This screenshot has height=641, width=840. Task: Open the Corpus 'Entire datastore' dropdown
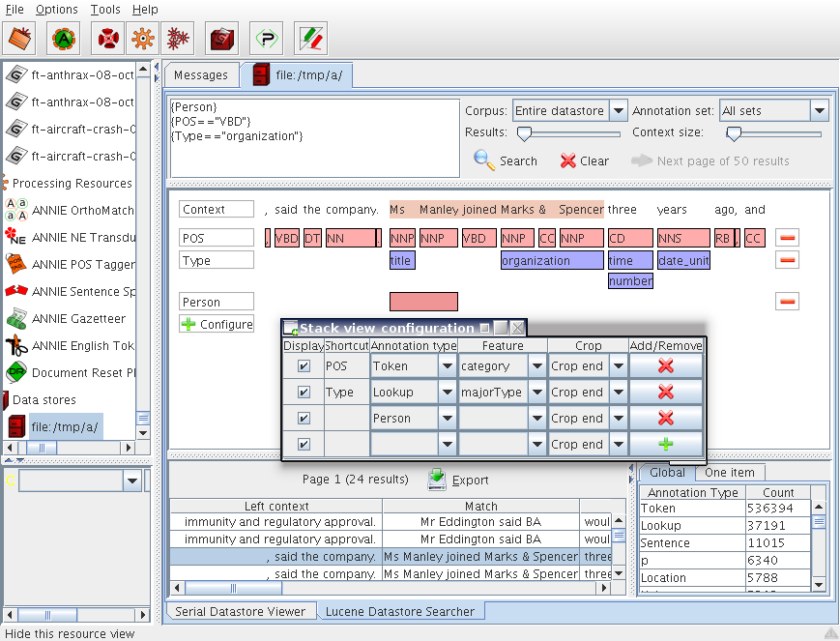(617, 111)
